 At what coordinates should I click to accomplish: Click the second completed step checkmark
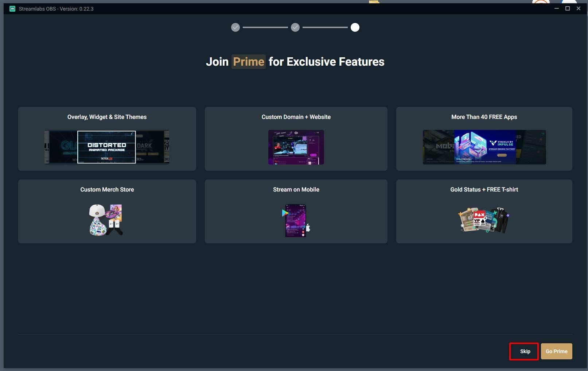[x=295, y=27]
